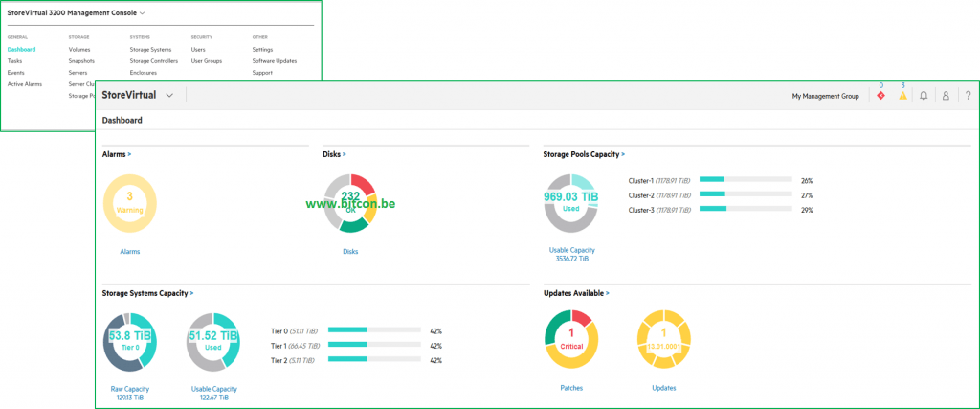Select Events in the General menu
The height and width of the screenshot is (409, 980).
(x=15, y=73)
